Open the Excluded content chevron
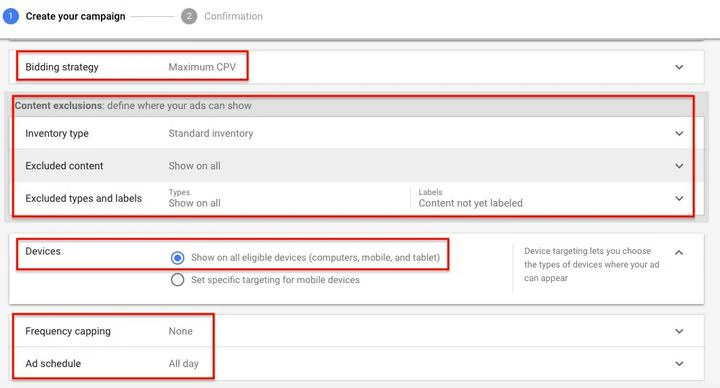This screenshot has width=720, height=388. tap(679, 166)
